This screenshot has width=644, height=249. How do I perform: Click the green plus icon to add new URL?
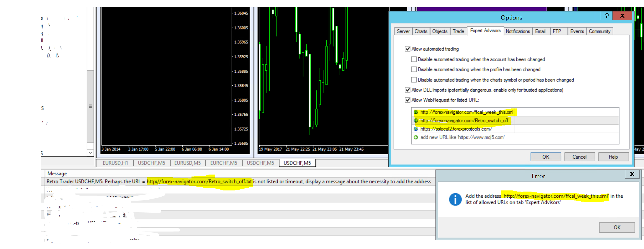pos(416,137)
